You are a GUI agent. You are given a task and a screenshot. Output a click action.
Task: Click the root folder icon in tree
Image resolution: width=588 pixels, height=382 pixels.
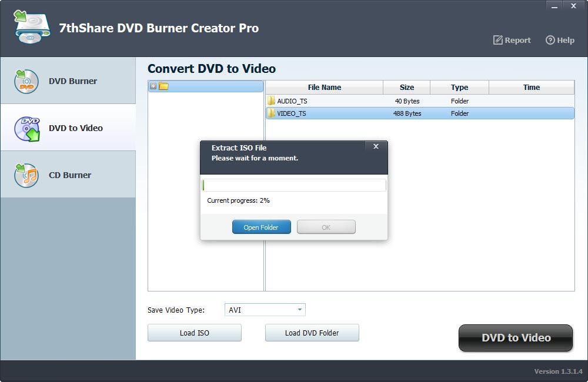coord(163,86)
